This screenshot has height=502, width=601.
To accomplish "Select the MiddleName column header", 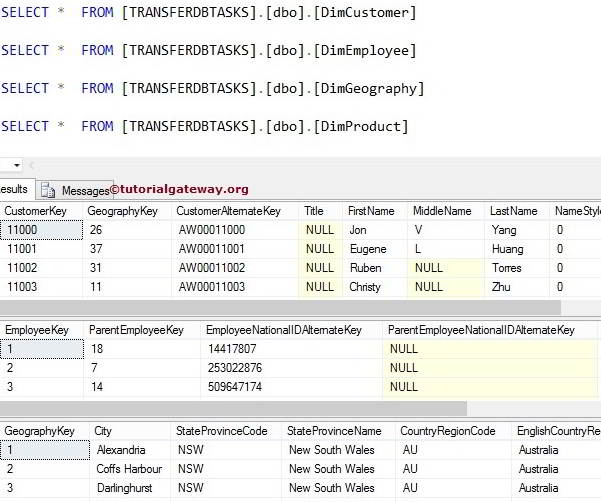I will pos(446,211).
